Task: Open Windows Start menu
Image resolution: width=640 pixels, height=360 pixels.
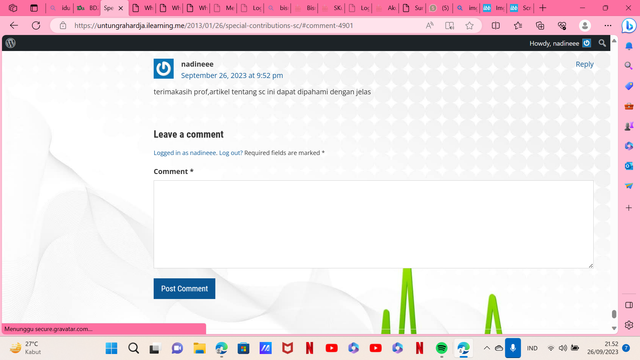Action: point(111,348)
